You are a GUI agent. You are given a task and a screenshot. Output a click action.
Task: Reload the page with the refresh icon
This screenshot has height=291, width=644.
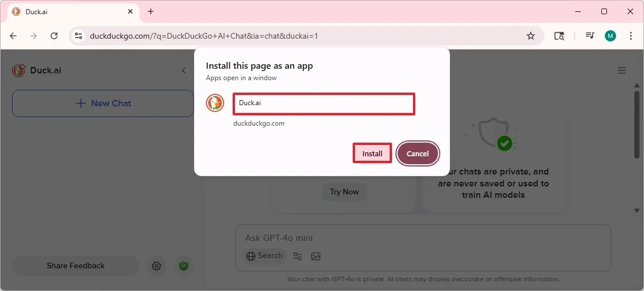pyautogui.click(x=54, y=36)
